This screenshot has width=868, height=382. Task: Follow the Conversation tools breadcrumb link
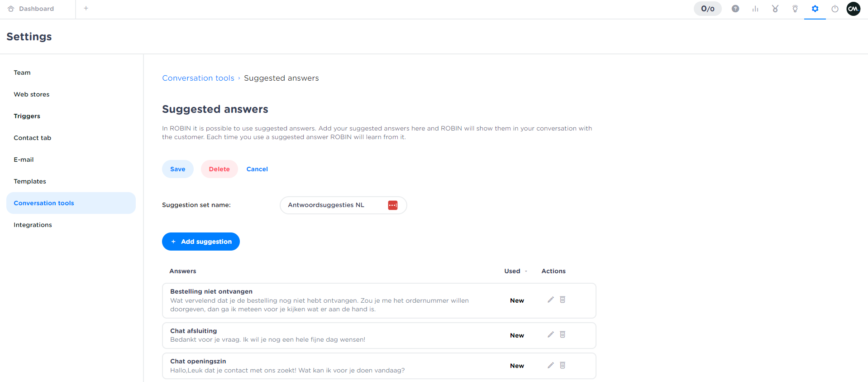pos(198,78)
